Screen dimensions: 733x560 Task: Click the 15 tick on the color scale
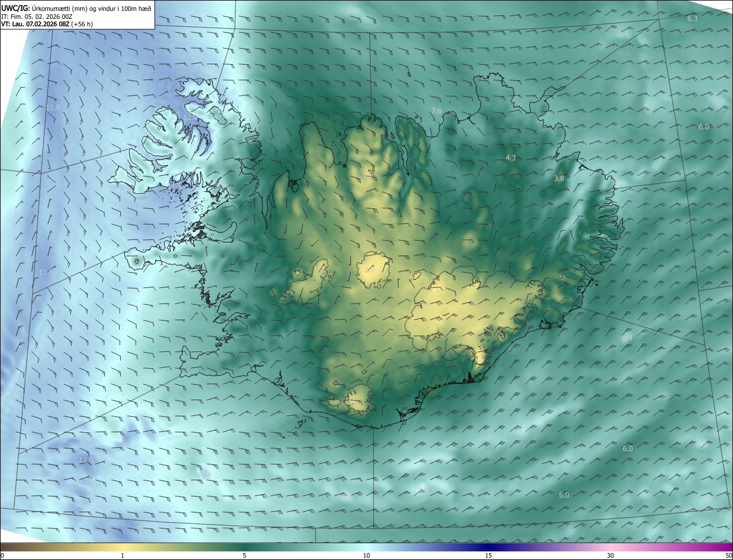488,556
